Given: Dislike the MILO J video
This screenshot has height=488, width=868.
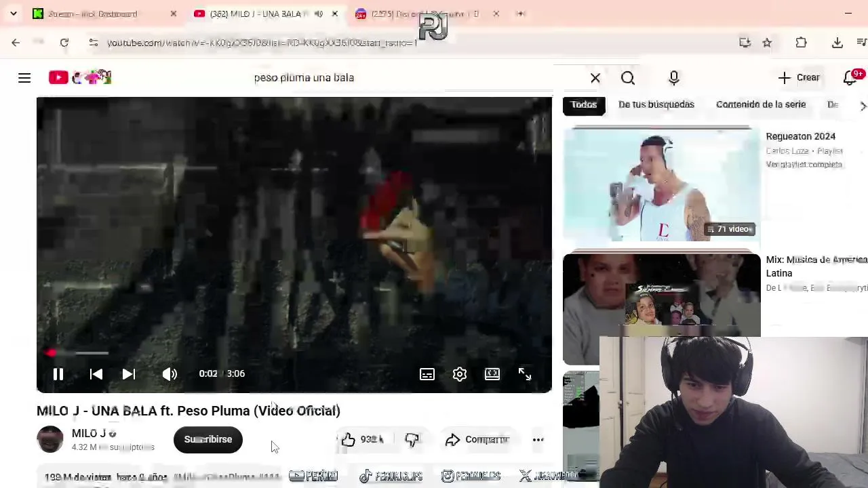Looking at the screenshot, I should point(412,440).
